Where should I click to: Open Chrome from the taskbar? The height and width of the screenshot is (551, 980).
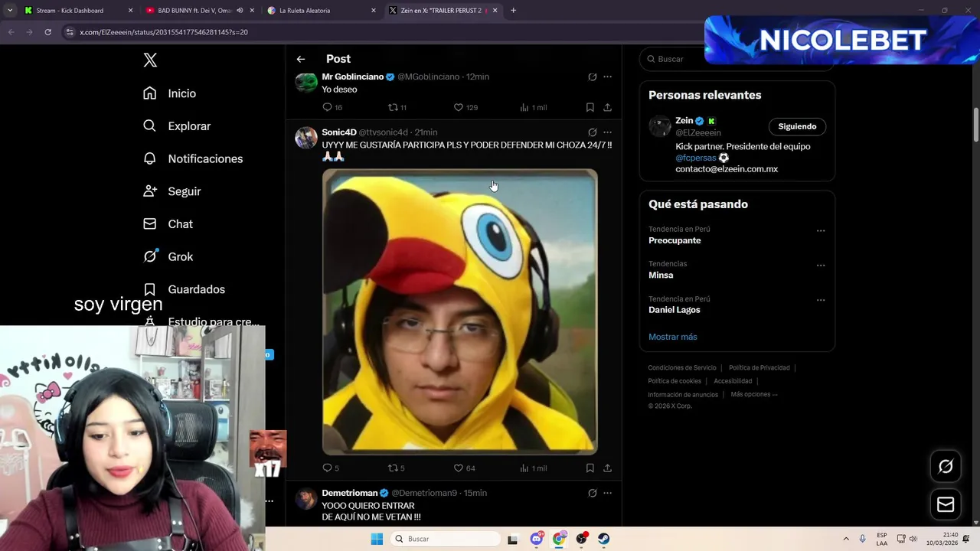click(x=559, y=539)
